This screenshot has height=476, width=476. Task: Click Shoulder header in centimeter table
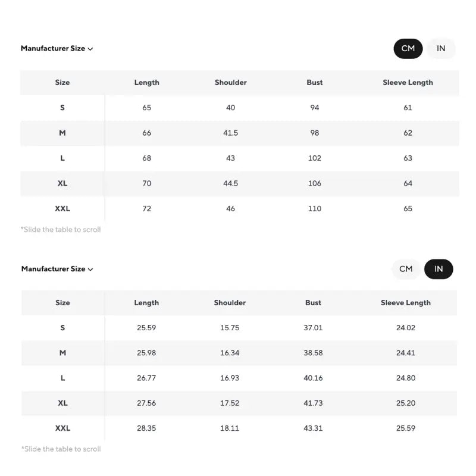(230, 83)
